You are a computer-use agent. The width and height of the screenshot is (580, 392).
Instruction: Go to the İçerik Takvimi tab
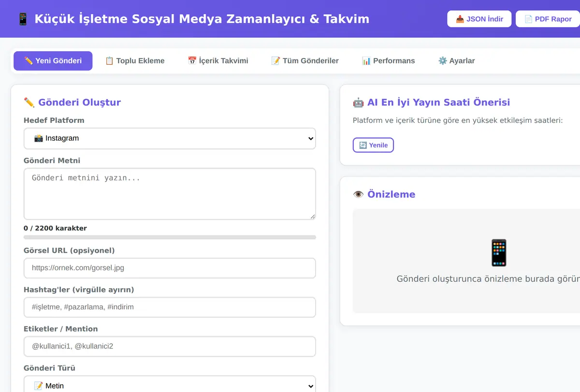pos(218,61)
